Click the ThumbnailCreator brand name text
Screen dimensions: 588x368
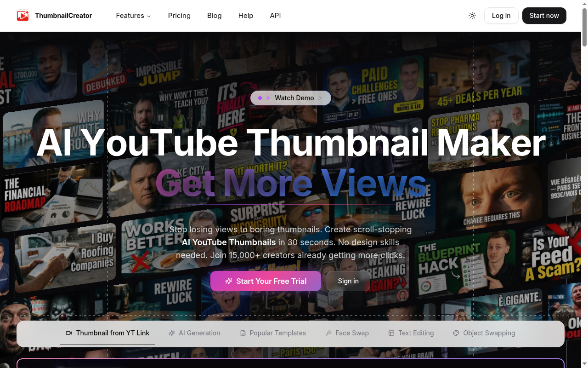[63, 16]
